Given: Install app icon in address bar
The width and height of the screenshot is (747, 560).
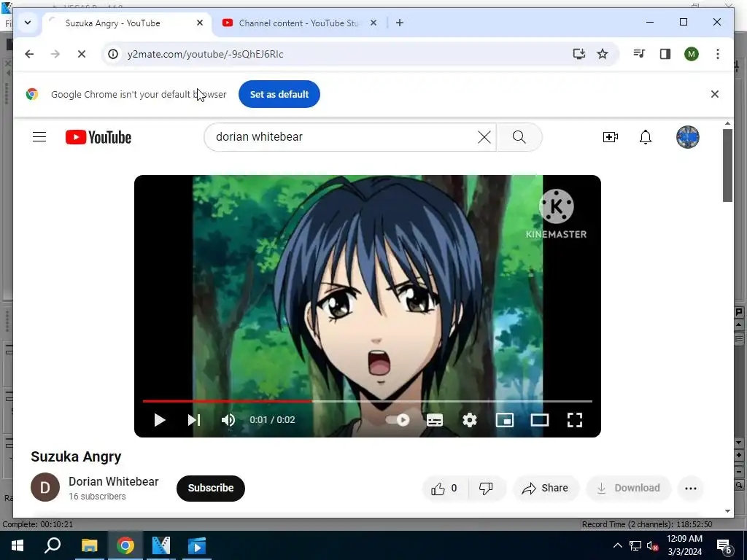Looking at the screenshot, I should pyautogui.click(x=578, y=54).
